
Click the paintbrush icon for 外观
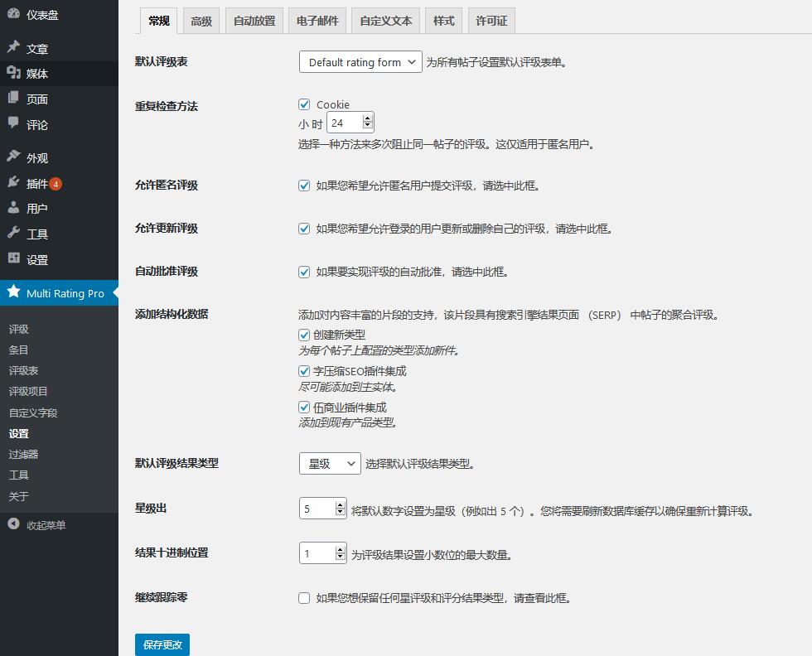click(13, 157)
